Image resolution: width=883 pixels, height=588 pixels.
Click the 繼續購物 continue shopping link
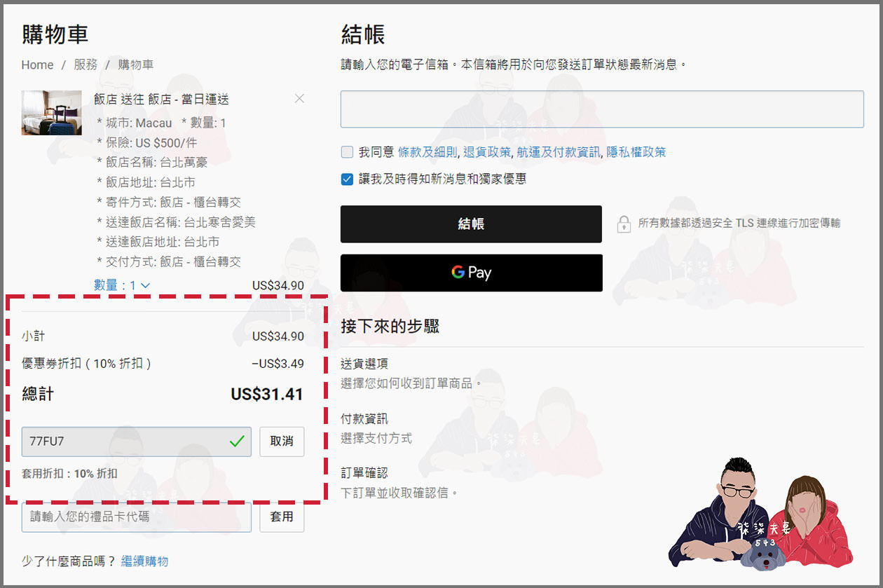click(x=144, y=561)
